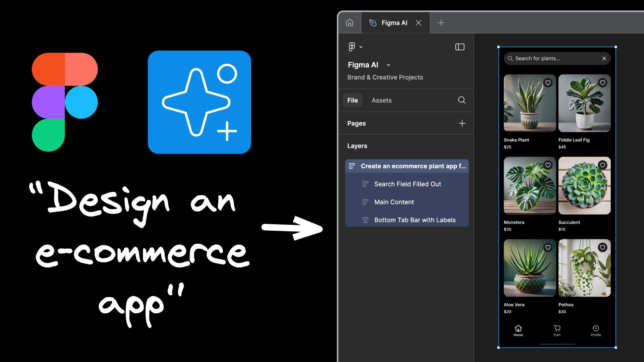Toggle the heart on the Succulent card

(603, 165)
